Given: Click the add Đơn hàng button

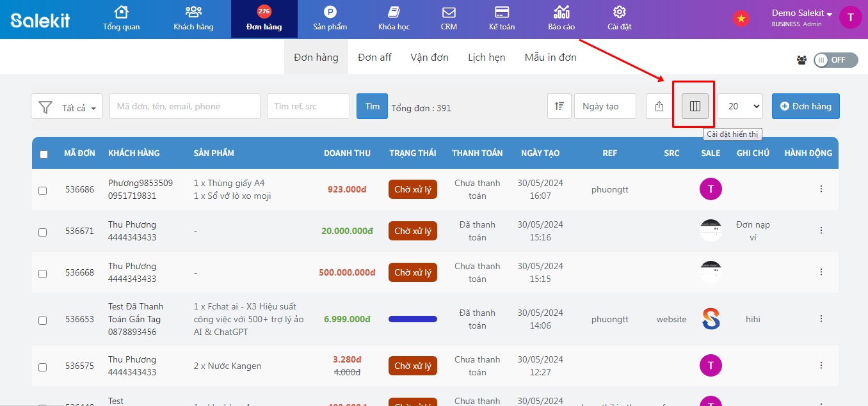Looking at the screenshot, I should 805,106.
